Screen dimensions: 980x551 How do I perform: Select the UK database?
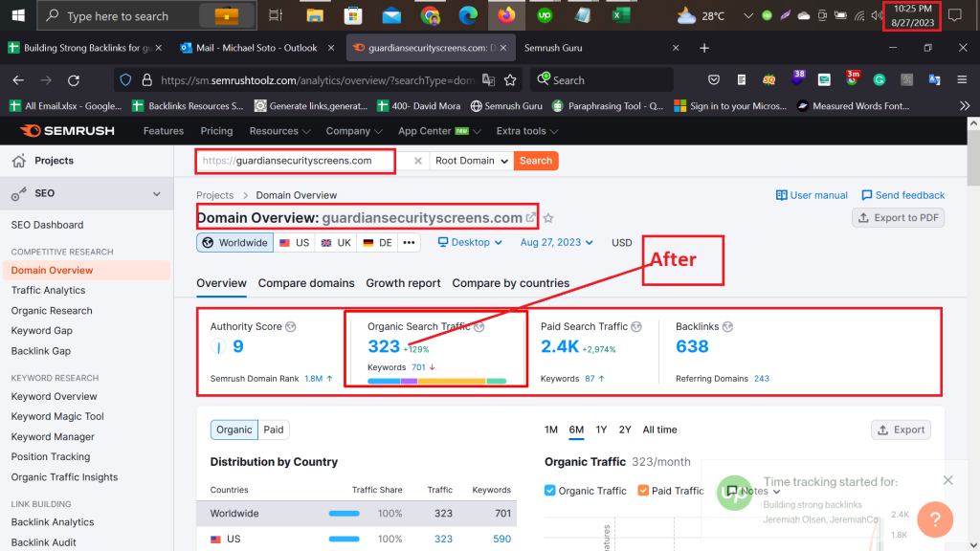coord(336,242)
